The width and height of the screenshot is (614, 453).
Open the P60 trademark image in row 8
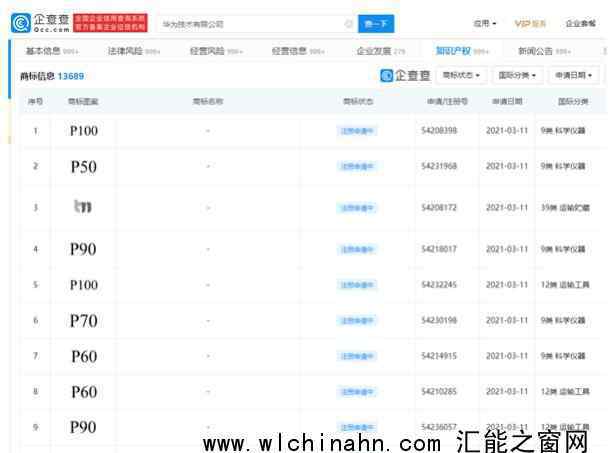(x=84, y=392)
